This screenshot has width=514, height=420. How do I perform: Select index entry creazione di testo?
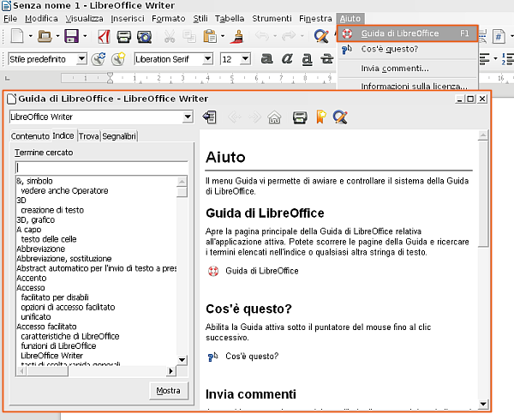point(52,210)
